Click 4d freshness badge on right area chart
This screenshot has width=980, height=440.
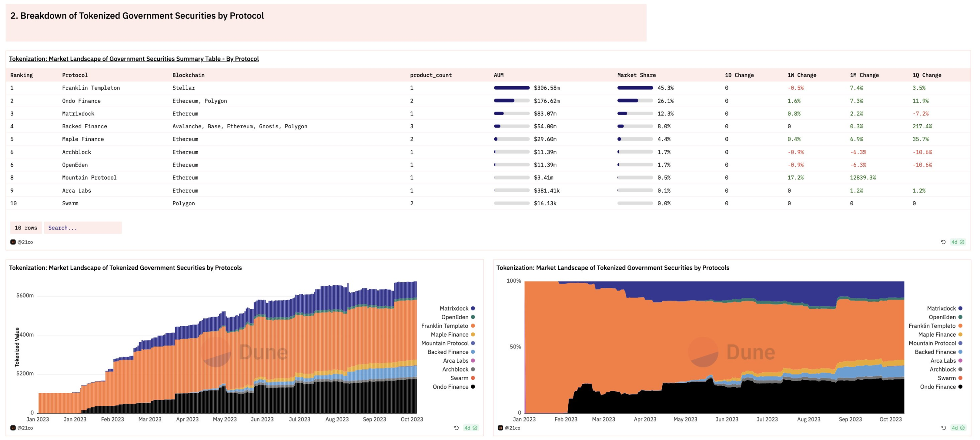[x=958, y=428]
